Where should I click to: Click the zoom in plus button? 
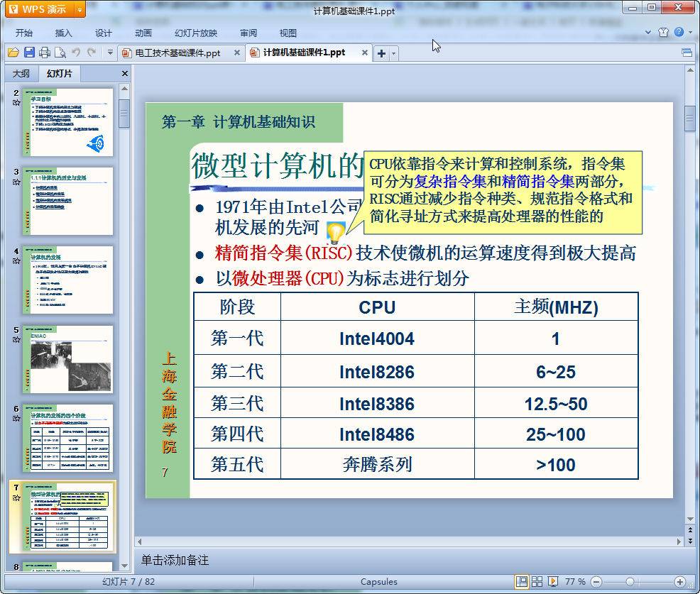tap(679, 581)
